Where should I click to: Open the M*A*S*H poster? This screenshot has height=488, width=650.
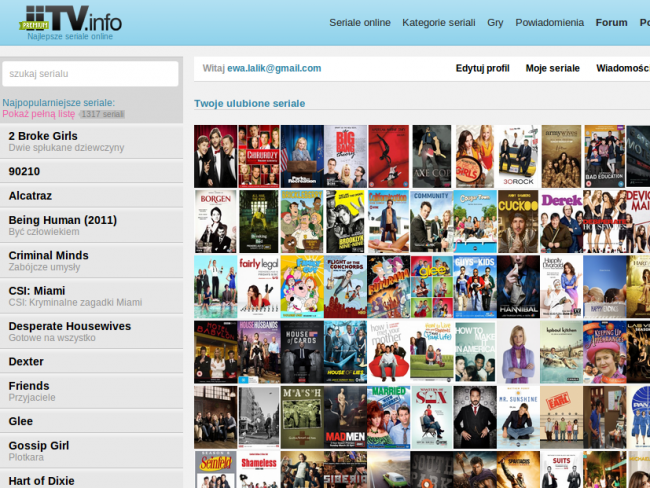[302, 417]
